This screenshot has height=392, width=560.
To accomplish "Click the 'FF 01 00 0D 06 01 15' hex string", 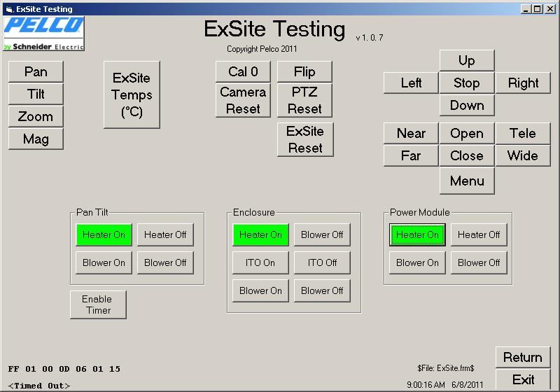I will coord(64,369).
